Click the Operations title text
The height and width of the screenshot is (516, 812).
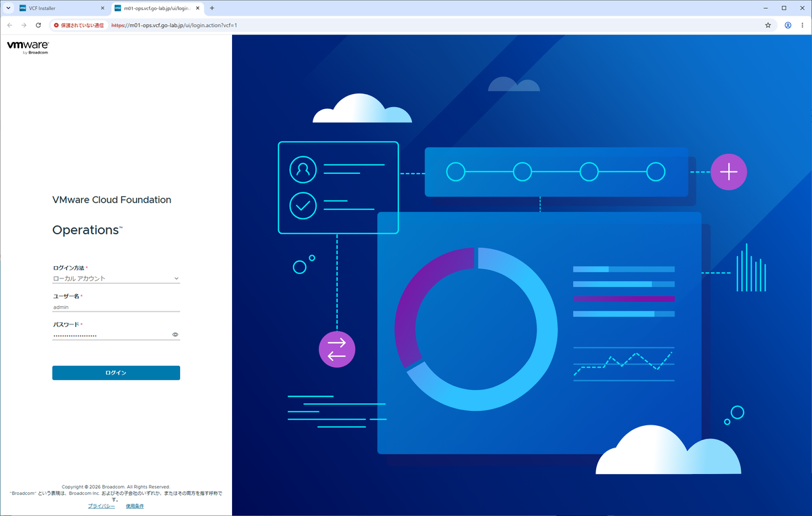coord(87,230)
